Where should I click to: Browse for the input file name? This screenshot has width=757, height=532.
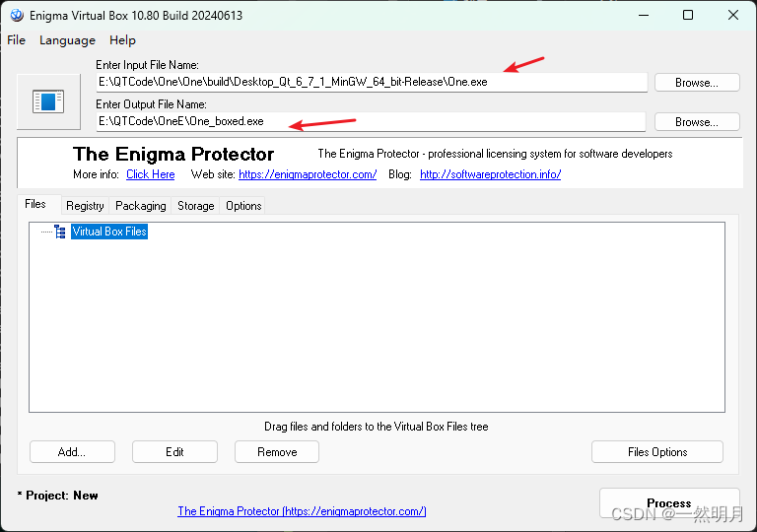(x=697, y=83)
